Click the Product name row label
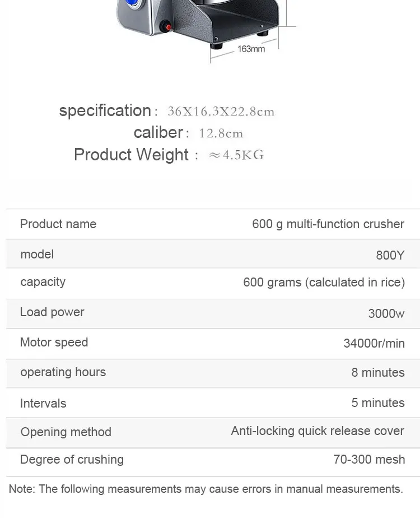Screen dimensions: 420x518 click(x=58, y=224)
